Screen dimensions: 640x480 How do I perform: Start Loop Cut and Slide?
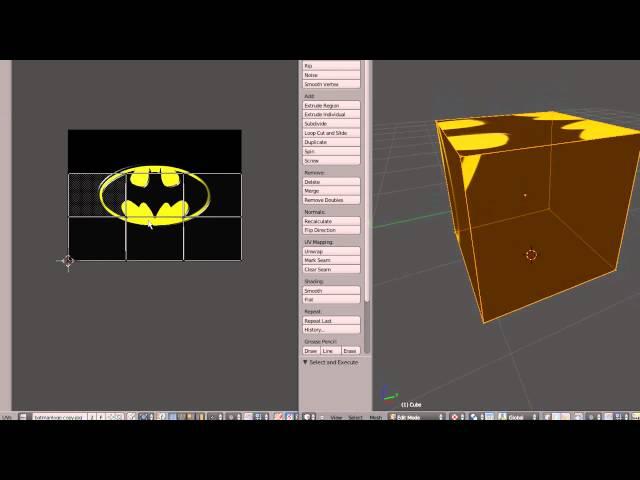[331, 133]
